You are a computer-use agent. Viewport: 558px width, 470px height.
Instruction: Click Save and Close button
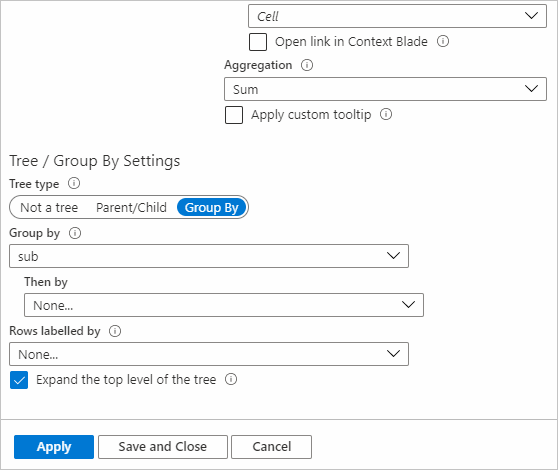pos(163,447)
